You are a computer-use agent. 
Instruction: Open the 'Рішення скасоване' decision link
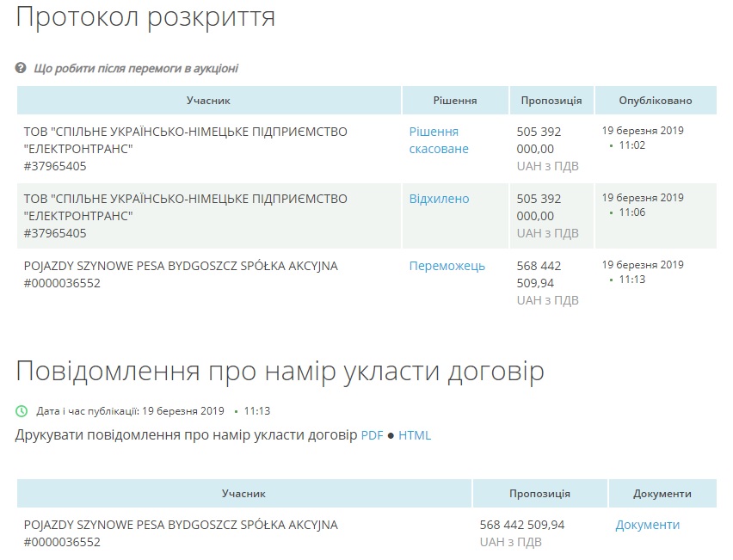pos(439,140)
